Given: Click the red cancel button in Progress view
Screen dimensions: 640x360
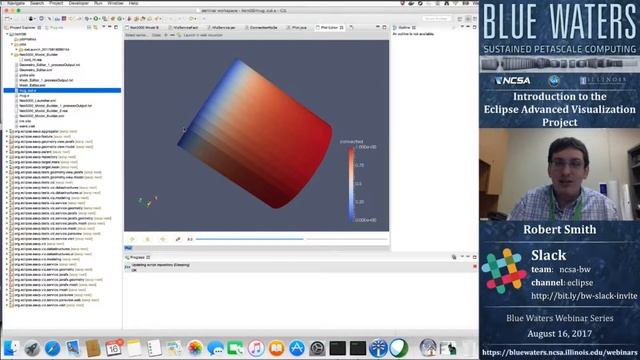Looking at the screenshot, I should [475, 267].
